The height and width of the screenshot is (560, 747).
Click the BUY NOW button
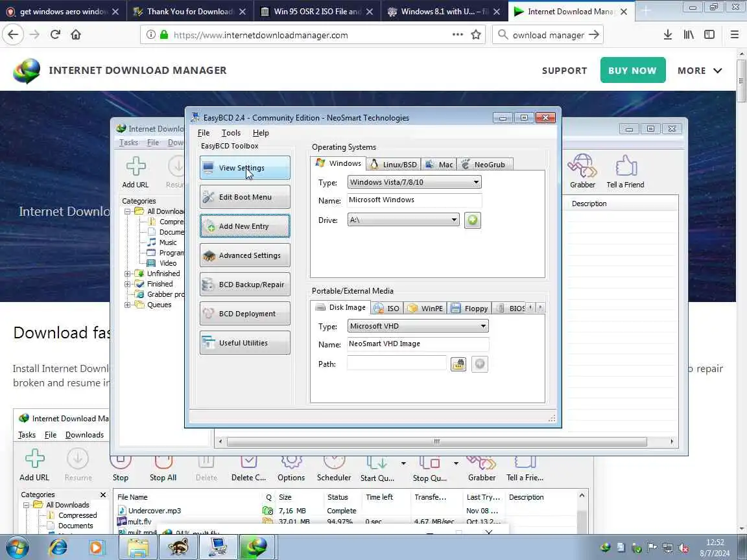click(633, 71)
